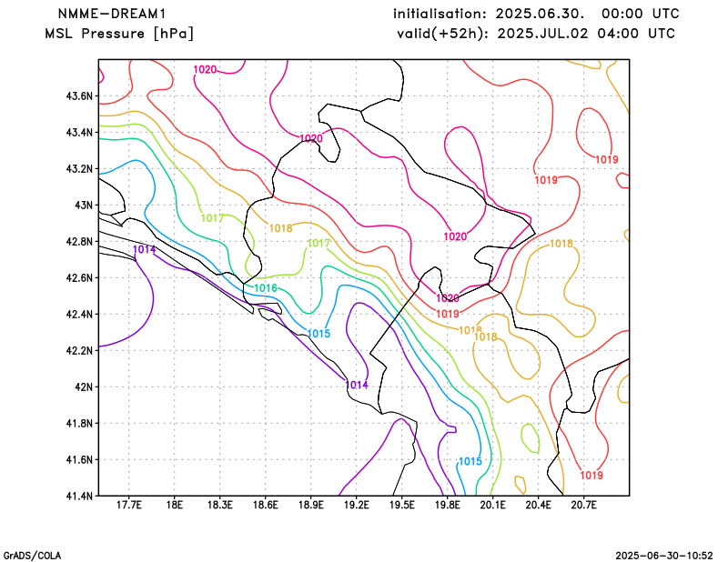The image size is (728, 562).
Task: Click the lime 1017 label near 18.3E
Action: [x=212, y=218]
